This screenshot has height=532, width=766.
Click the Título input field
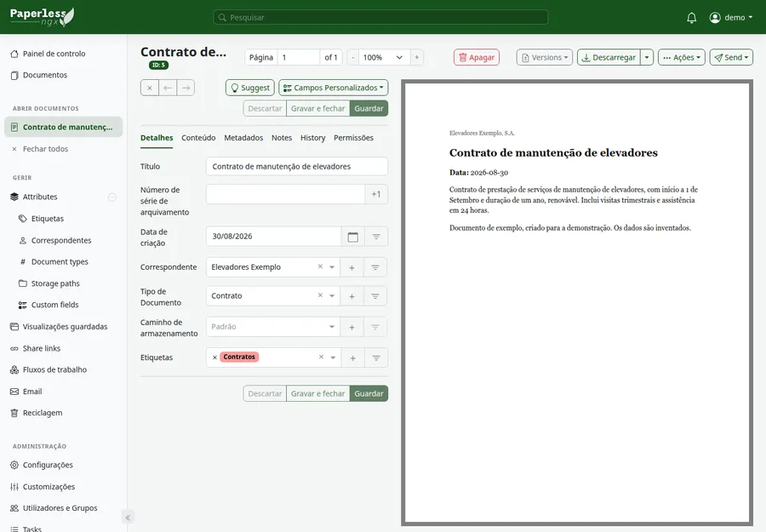point(297,167)
